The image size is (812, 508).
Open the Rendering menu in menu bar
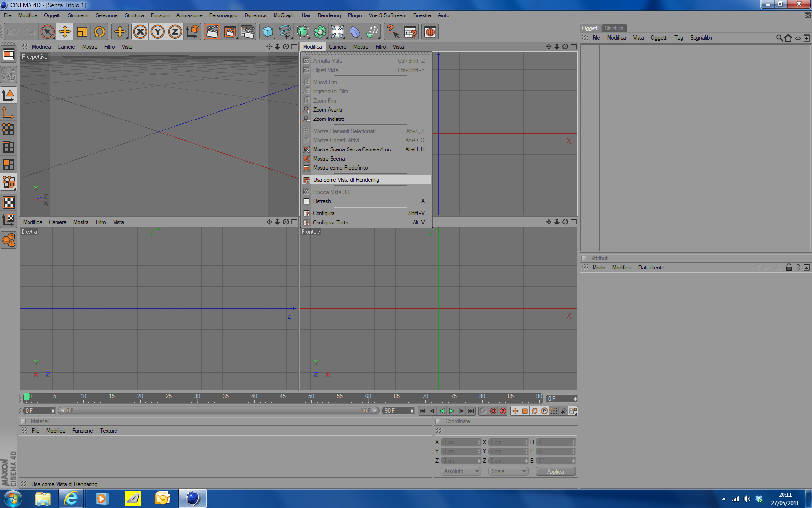pyautogui.click(x=329, y=15)
